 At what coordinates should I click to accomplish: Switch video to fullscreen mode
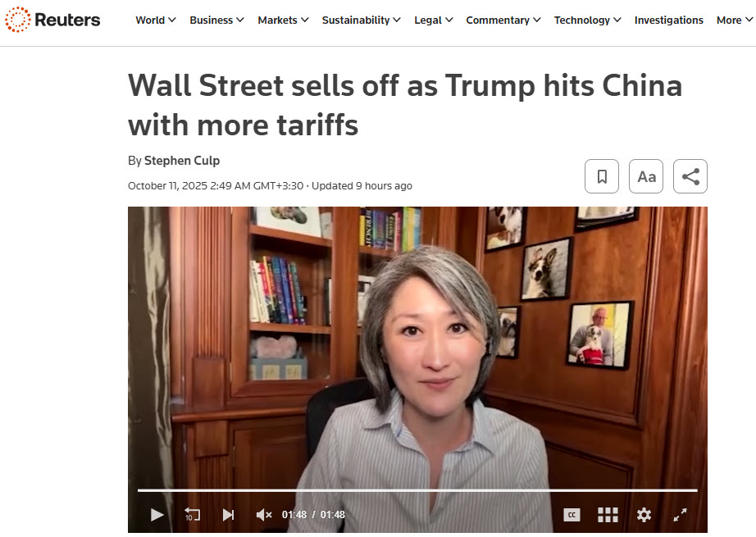click(x=680, y=515)
